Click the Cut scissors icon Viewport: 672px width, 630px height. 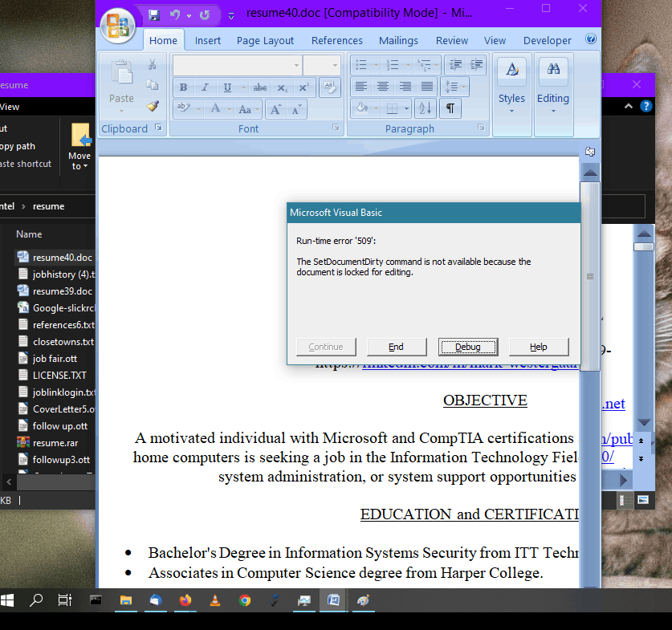point(153,65)
